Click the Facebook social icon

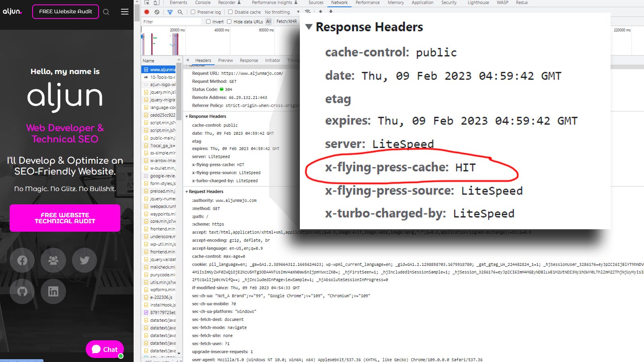[22, 260]
